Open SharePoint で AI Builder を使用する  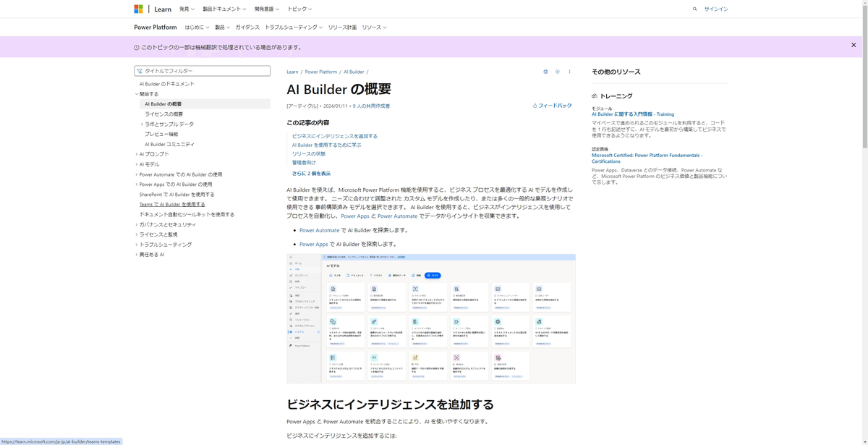177,195
